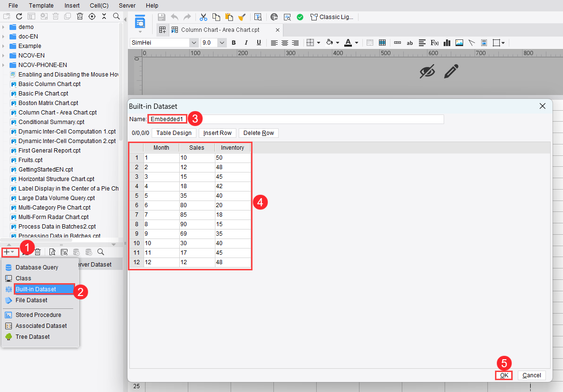This screenshot has height=392, width=563.
Task: Click the 'ab' rich text icon
Action: click(410, 43)
